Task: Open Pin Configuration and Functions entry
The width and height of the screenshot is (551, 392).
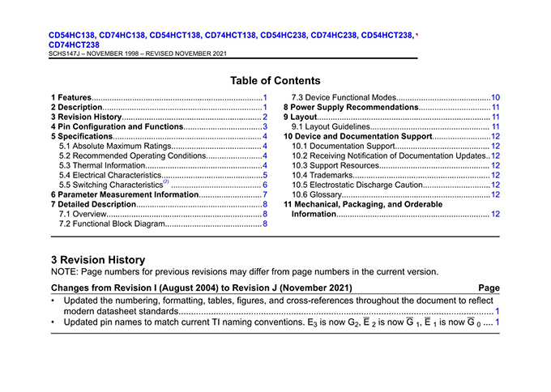Action: (117, 126)
